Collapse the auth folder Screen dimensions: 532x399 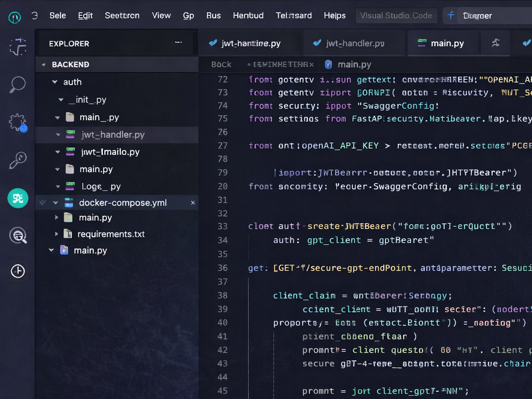[x=55, y=82]
